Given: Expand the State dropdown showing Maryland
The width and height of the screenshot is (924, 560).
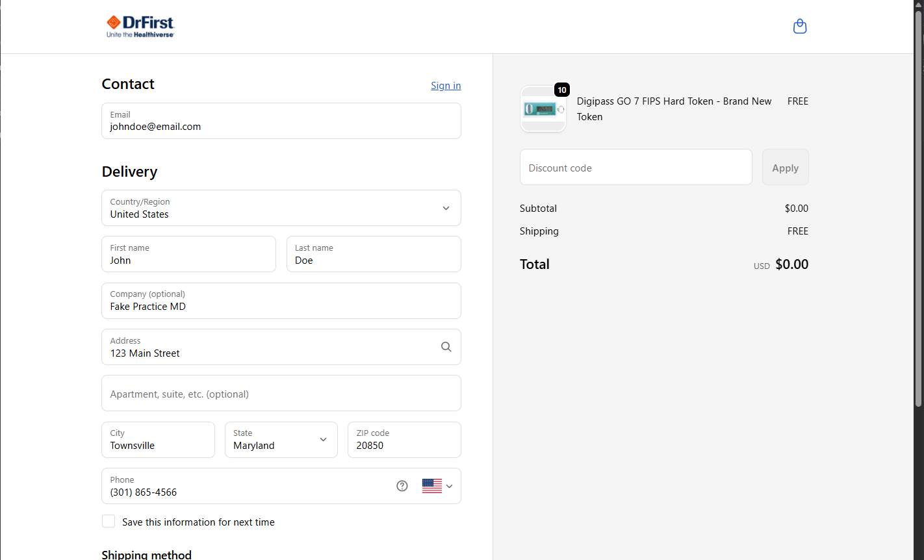Looking at the screenshot, I should [281, 440].
